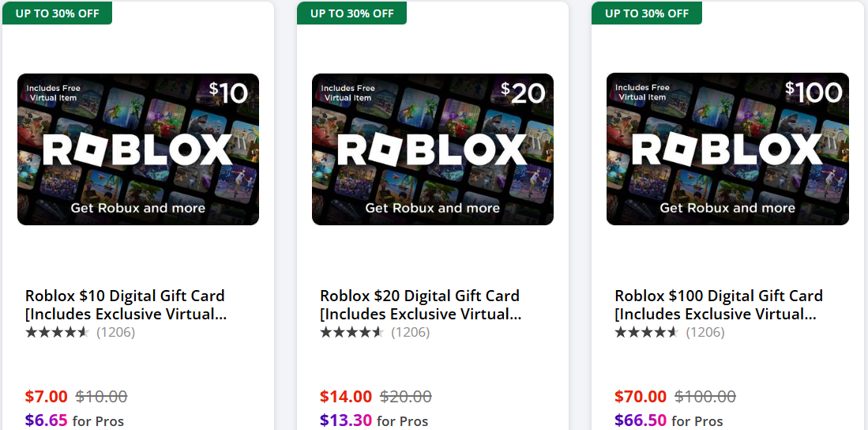
Task: Open the Roblox $10 gift card image
Action: (x=138, y=149)
